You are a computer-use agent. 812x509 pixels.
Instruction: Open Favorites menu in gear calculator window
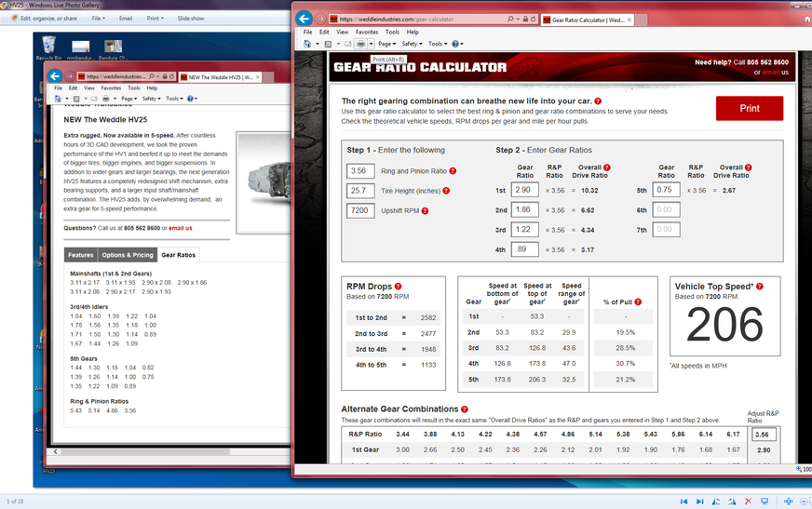pos(367,32)
